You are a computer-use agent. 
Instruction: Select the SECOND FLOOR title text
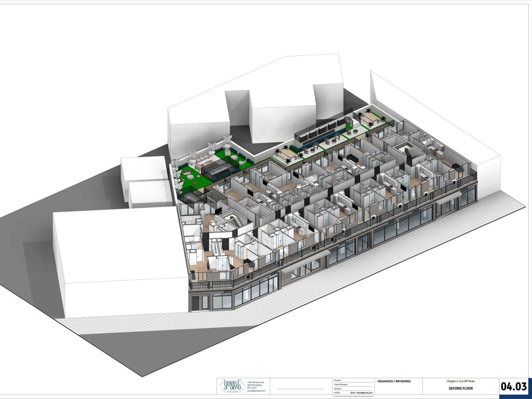[460, 388]
